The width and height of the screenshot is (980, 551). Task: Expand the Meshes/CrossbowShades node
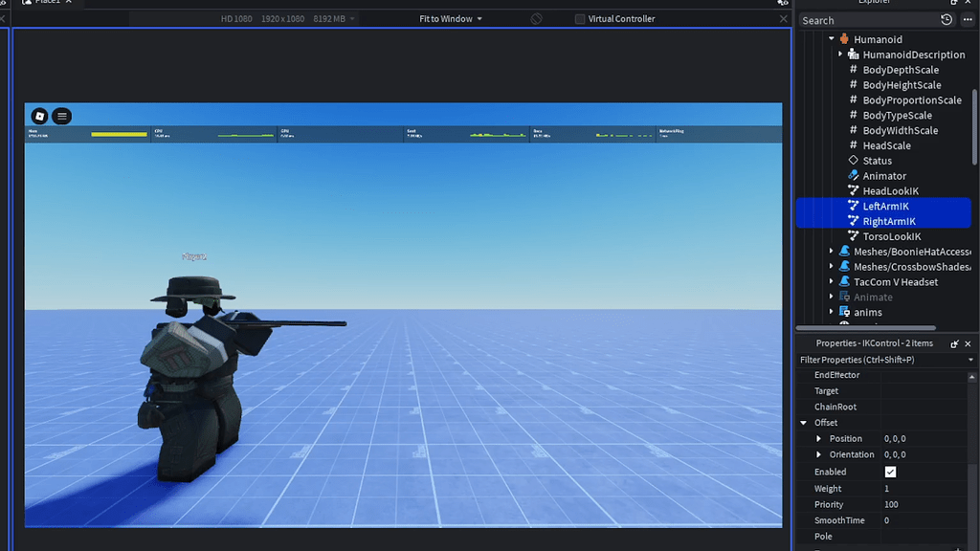832,267
